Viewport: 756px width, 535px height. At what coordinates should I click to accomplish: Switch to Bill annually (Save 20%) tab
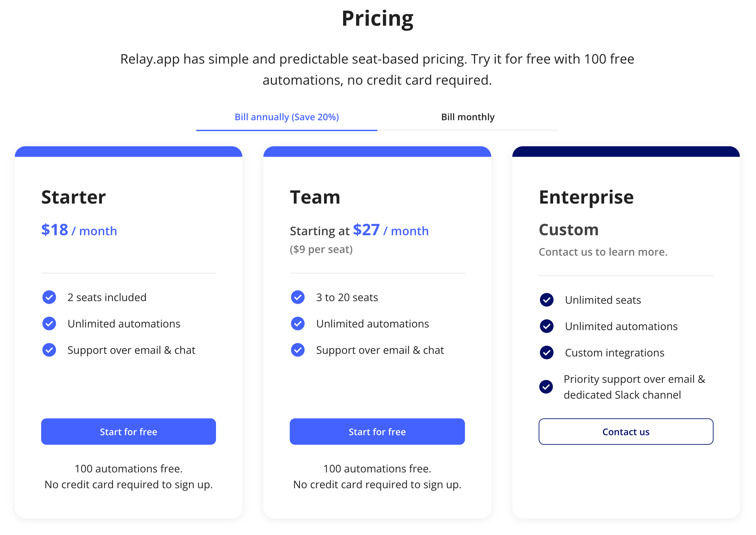tap(286, 117)
